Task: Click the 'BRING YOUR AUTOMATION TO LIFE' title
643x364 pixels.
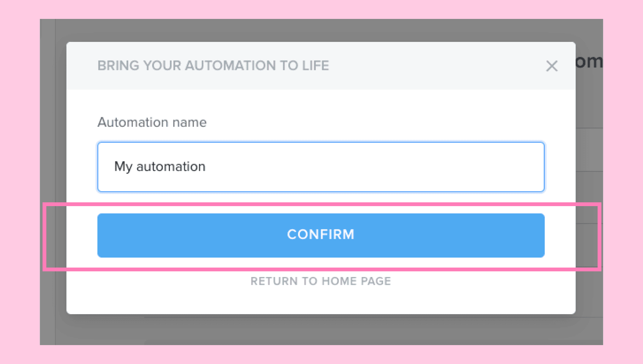Action: pyautogui.click(x=213, y=66)
